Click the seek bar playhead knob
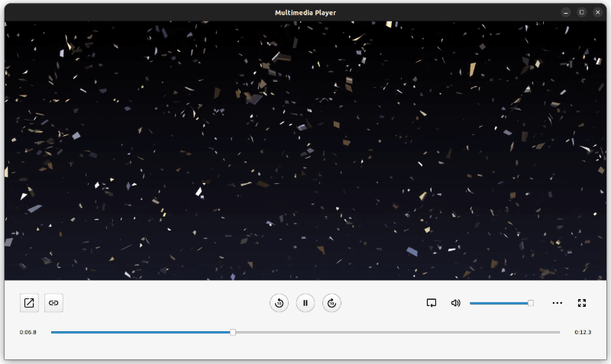The image size is (611, 364). [233, 332]
